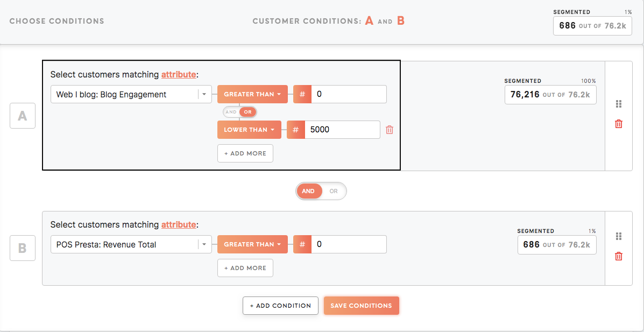This screenshot has height=332, width=644.
Task: Select the condition B letter badge
Action: 23,248
